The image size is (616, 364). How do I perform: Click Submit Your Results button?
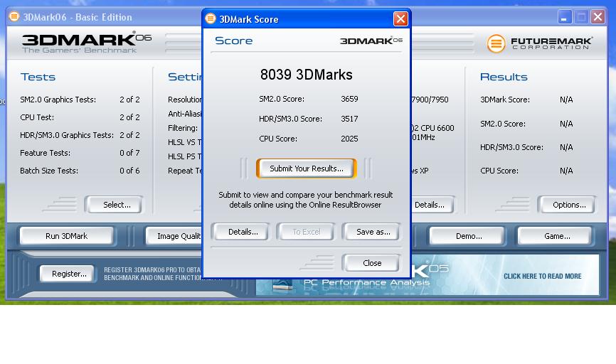point(307,168)
